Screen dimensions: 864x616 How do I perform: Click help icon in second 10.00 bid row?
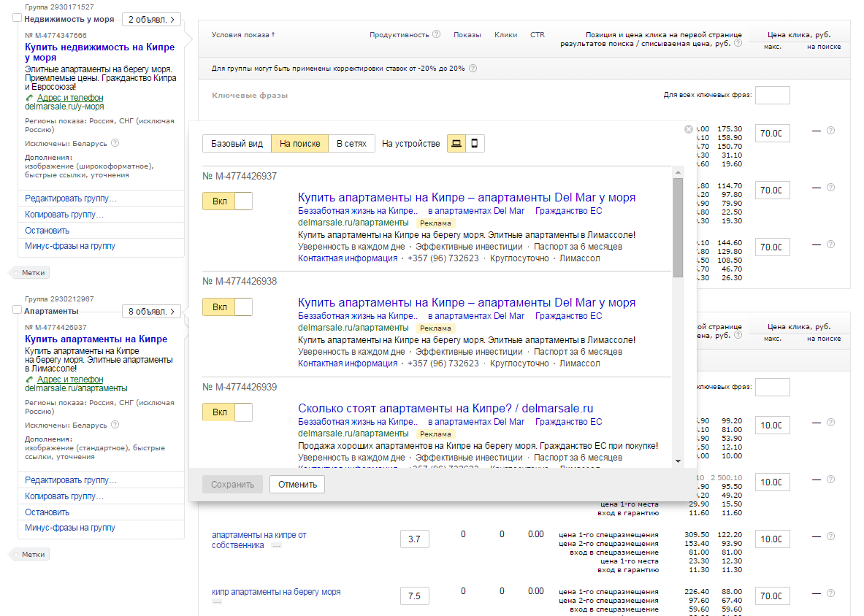click(831, 480)
